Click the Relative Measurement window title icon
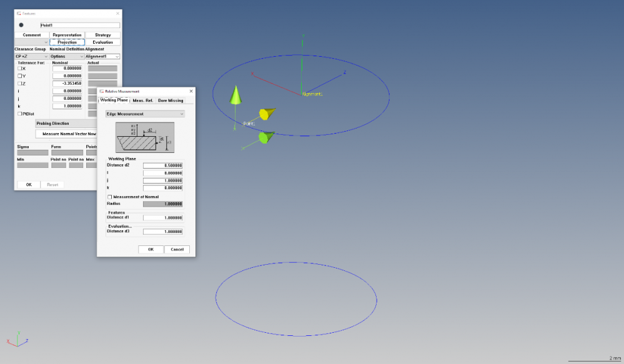The image size is (624, 364). pos(101,91)
